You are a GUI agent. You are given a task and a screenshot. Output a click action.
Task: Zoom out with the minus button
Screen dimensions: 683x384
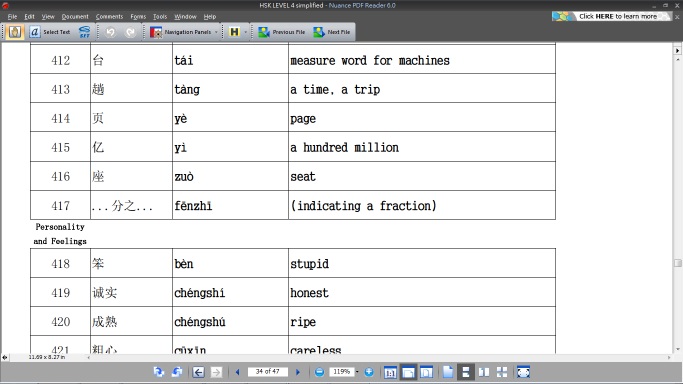tap(319, 372)
